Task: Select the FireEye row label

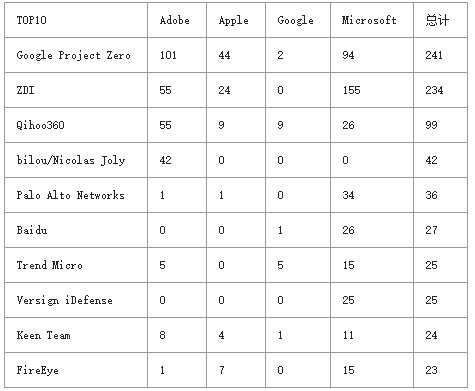Action: (x=37, y=370)
